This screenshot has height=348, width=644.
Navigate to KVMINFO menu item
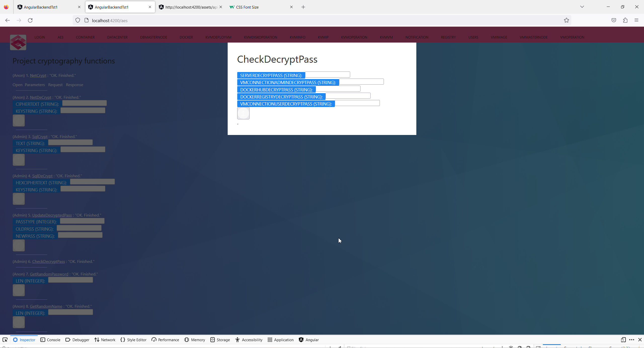pos(297,37)
